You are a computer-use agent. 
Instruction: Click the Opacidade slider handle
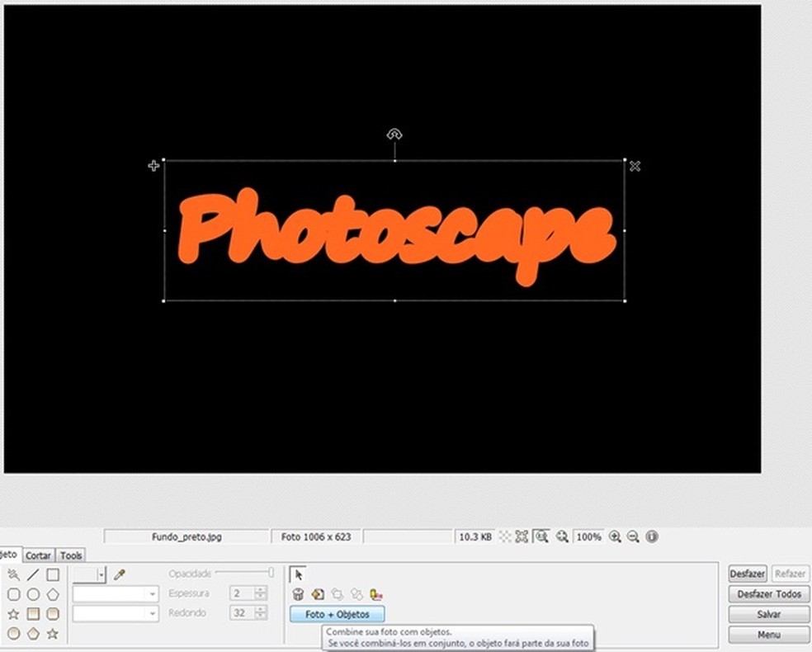pyautogui.click(x=271, y=572)
